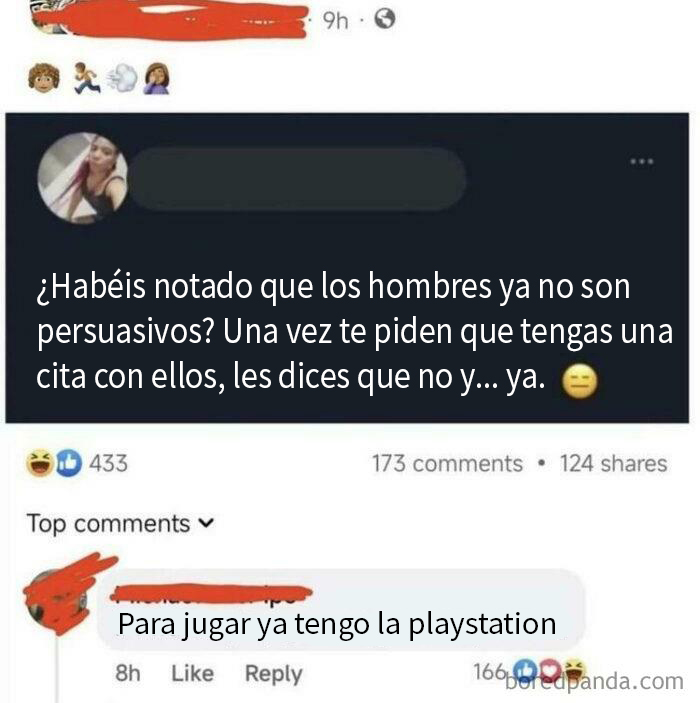View the 433 reactions count
The width and height of the screenshot is (700, 703).
109,464
